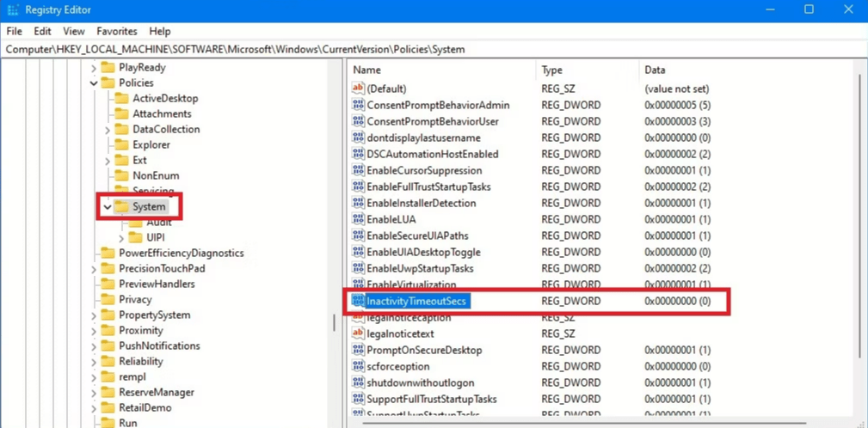Click the tree pane vertical scrollbar thumb

[335, 322]
